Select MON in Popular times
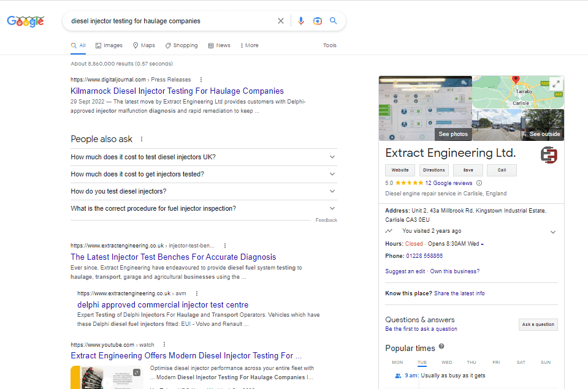 [397, 363]
